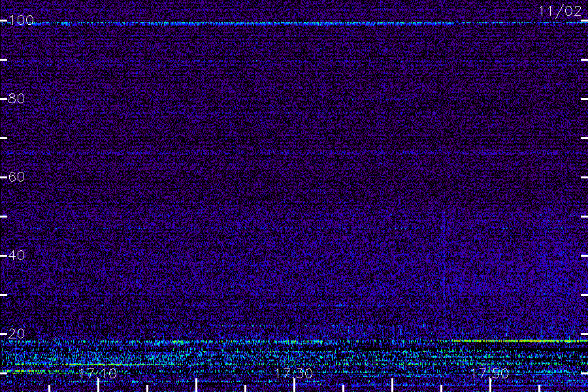Click the 17:50 time label
Screen dimensions: 588x392
click(x=490, y=373)
